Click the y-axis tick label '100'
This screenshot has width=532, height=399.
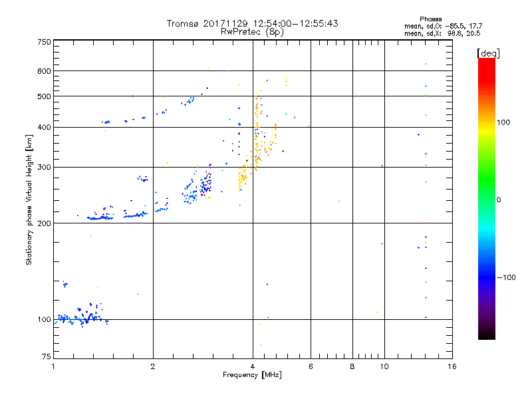44,319
